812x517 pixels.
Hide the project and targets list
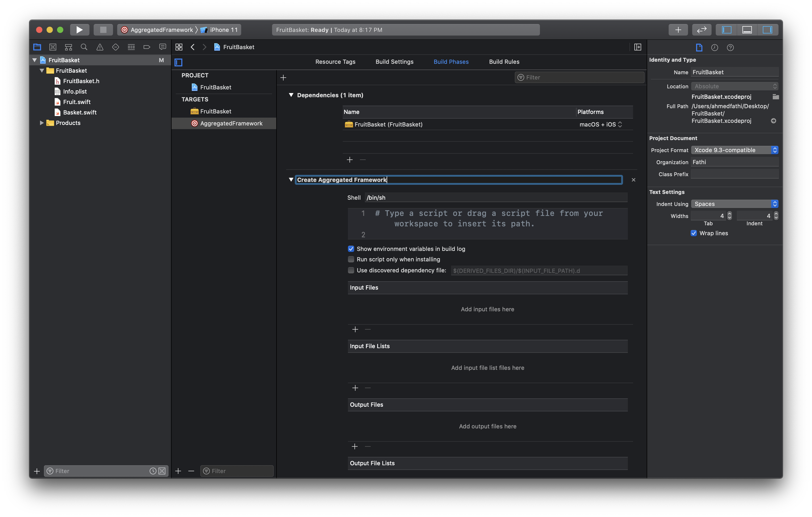point(178,62)
